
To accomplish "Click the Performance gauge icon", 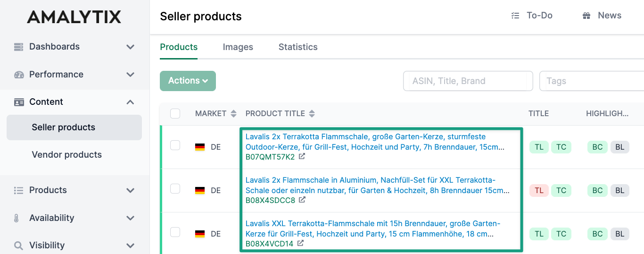I will (19, 75).
